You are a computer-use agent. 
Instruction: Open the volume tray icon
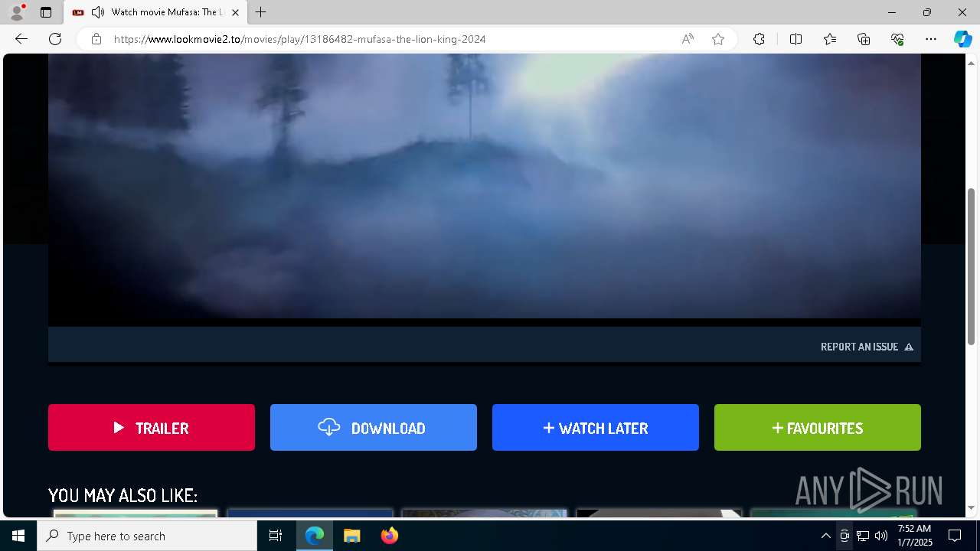881,536
